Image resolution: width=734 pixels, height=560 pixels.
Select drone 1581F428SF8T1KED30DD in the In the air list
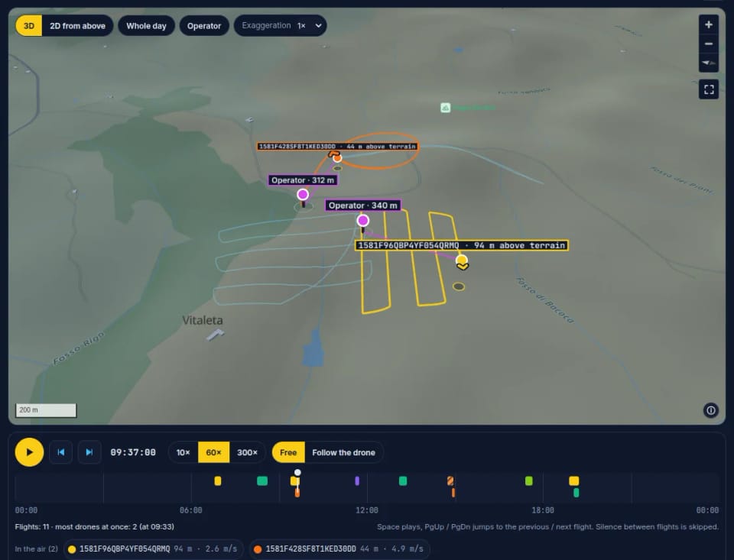(x=339, y=549)
